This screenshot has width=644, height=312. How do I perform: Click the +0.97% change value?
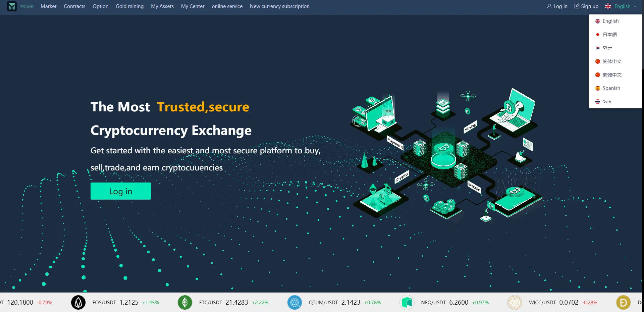(x=480, y=303)
